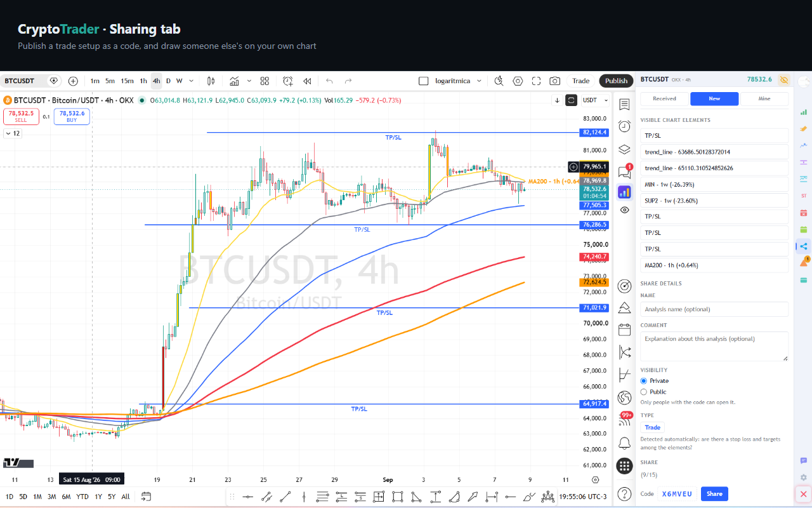Open the USDT currency dropdown

point(596,100)
